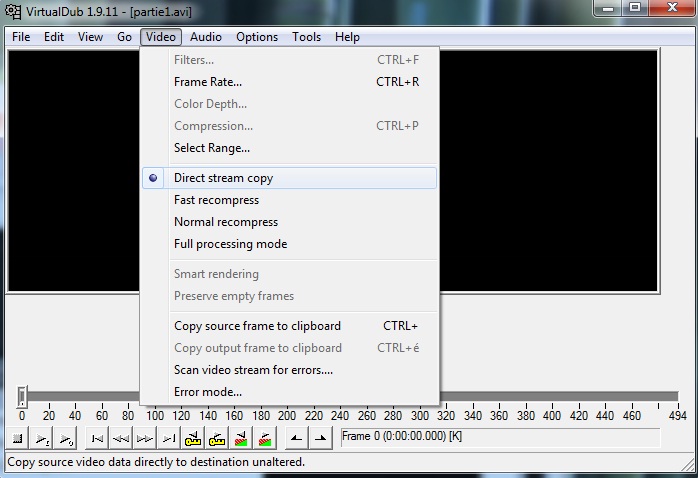This screenshot has height=478, width=698.
Task: Open the File menu
Action: coord(21,37)
